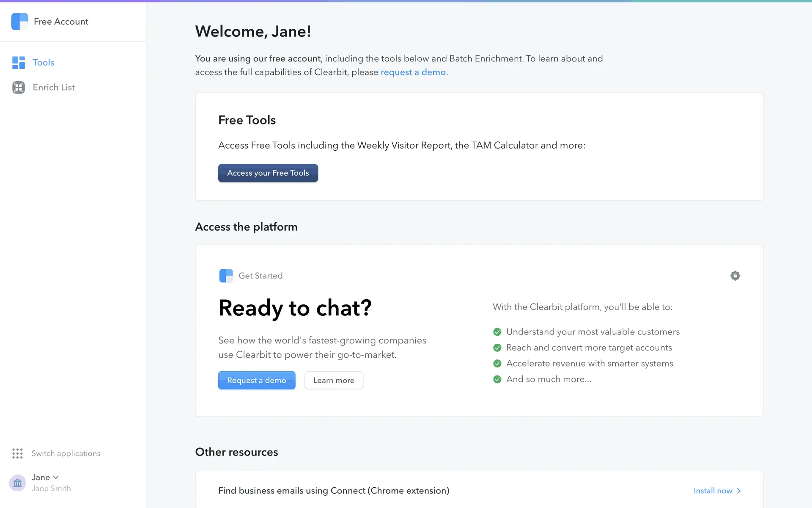Click the Switch applications dots icon
This screenshot has width=812, height=508.
coord(17,453)
